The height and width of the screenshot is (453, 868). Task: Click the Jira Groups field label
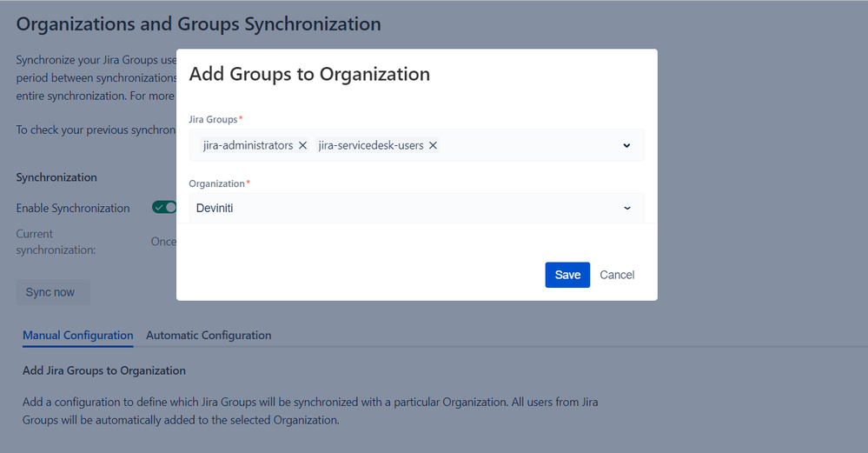tap(213, 119)
